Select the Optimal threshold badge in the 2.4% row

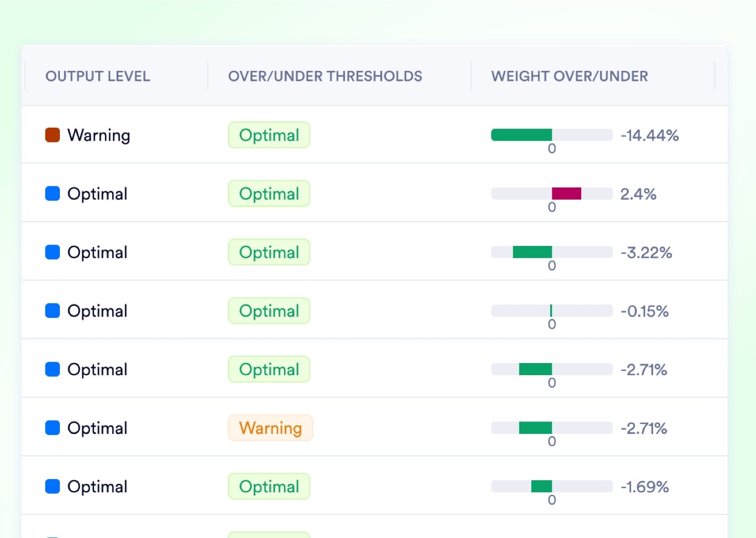pos(269,194)
